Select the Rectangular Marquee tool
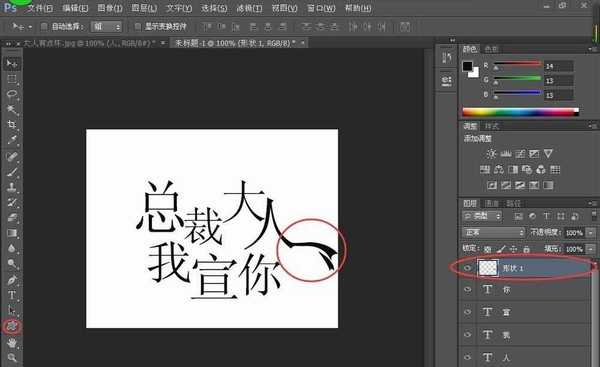 12,79
